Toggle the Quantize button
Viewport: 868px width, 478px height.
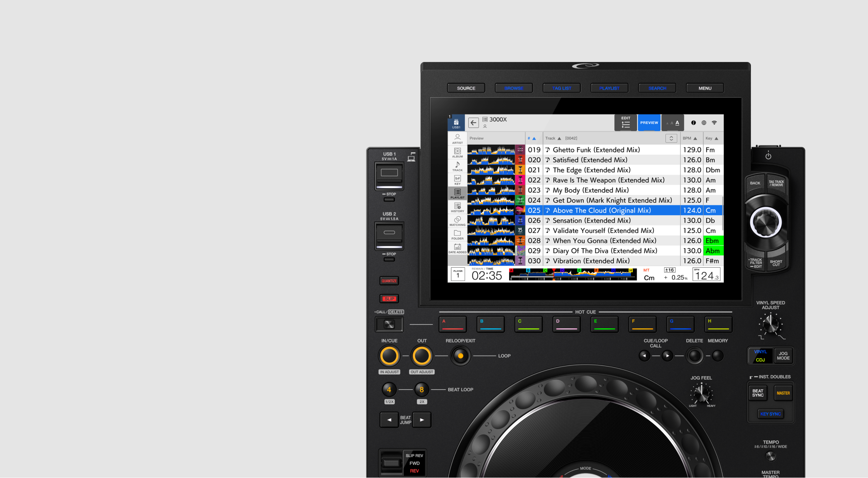[389, 281]
